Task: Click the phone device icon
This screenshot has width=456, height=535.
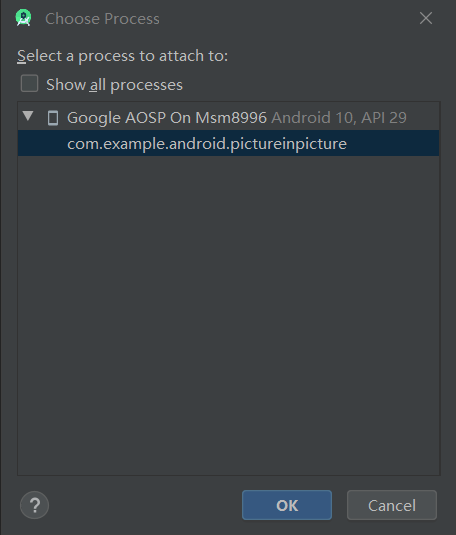Action: click(53, 118)
